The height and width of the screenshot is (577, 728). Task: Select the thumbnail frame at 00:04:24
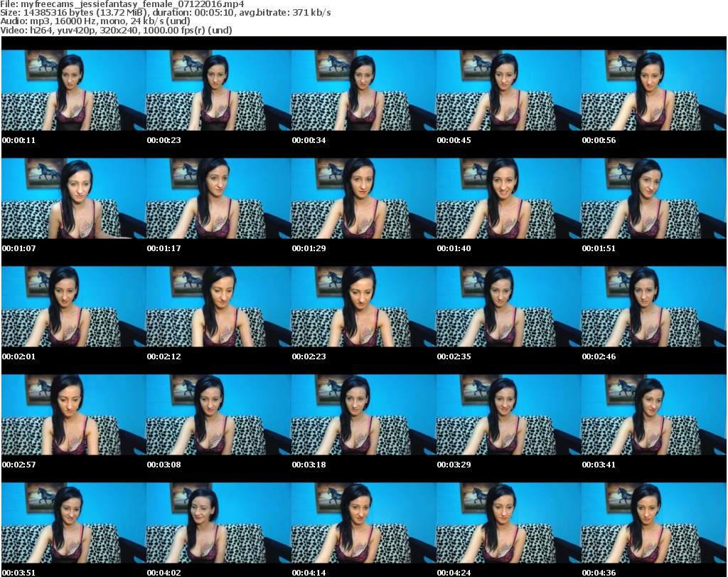coord(508,523)
